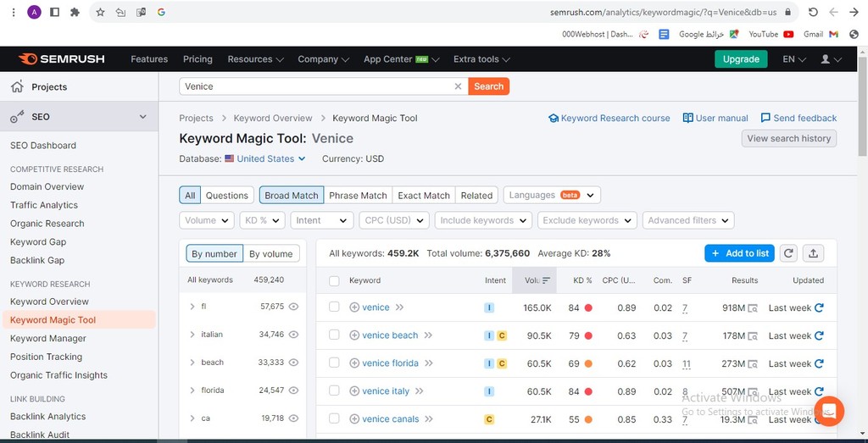The width and height of the screenshot is (868, 443).
Task: Open Send feedback link
Action: tap(798, 119)
